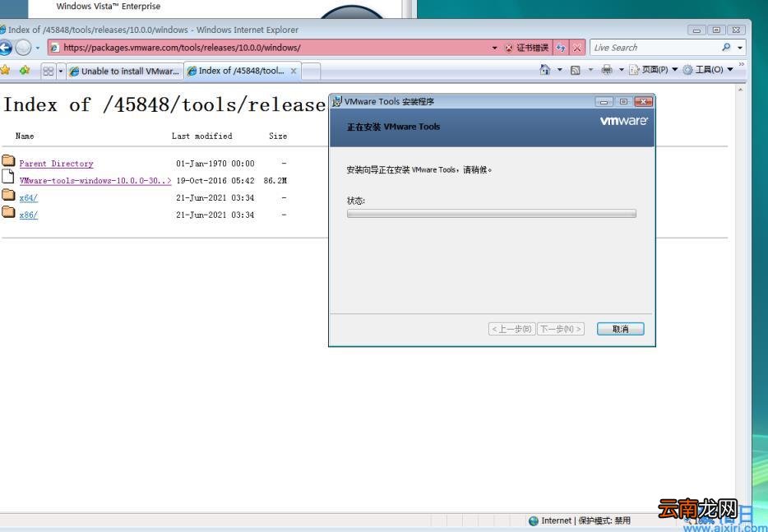Expand the command bar overflow chevron
Image resolution: width=768 pixels, height=532 pixels.
pyautogui.click(x=742, y=64)
